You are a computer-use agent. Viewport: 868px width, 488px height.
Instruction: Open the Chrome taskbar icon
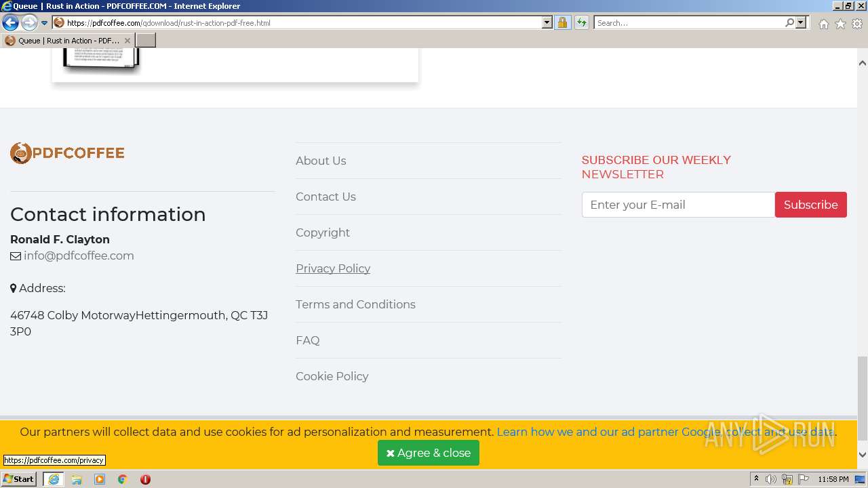pos(123,479)
